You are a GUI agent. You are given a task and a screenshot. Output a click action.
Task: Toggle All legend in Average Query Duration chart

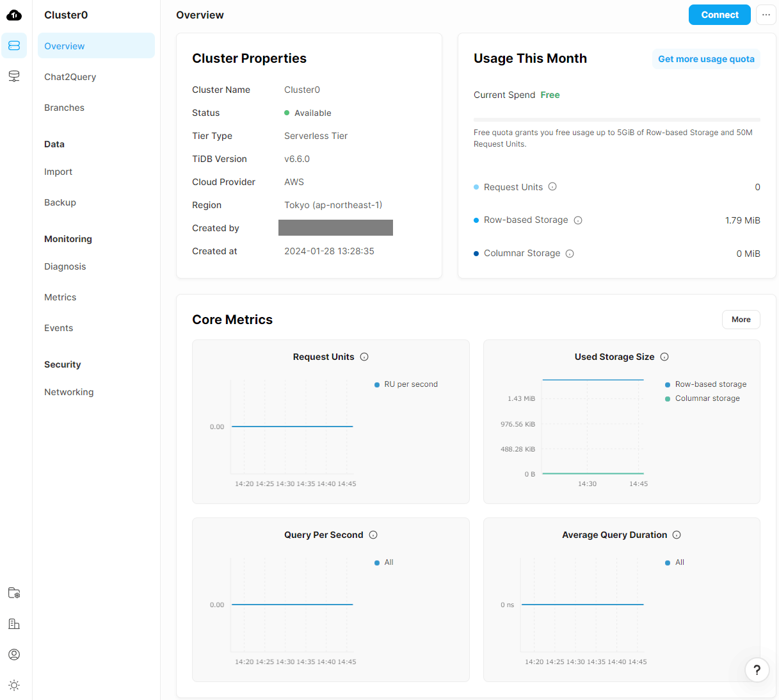point(675,562)
